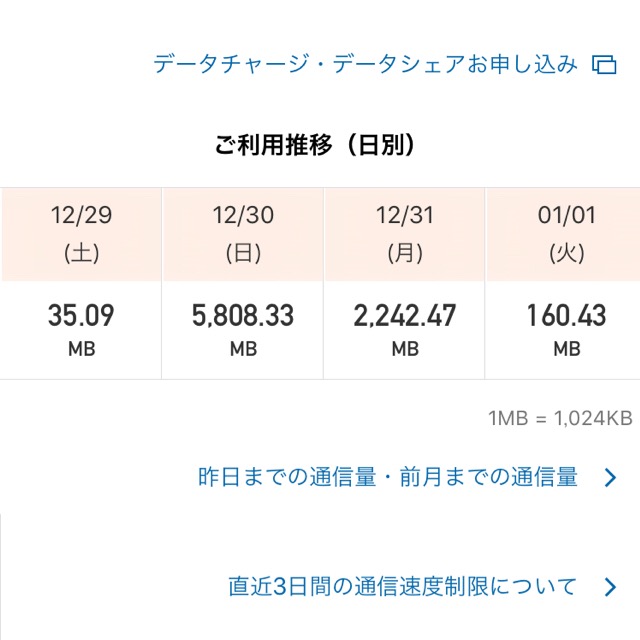This screenshot has width=640, height=640.
Task: Click the (火) weekday label
Action: coord(566,253)
